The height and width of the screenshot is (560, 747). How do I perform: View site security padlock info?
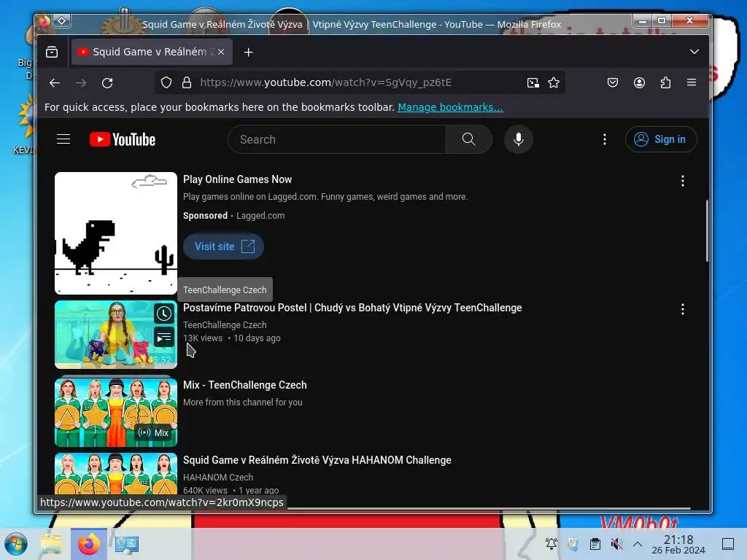coord(187,82)
